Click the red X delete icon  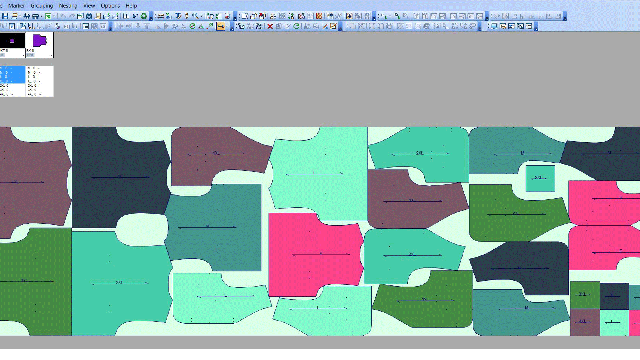(x=270, y=26)
